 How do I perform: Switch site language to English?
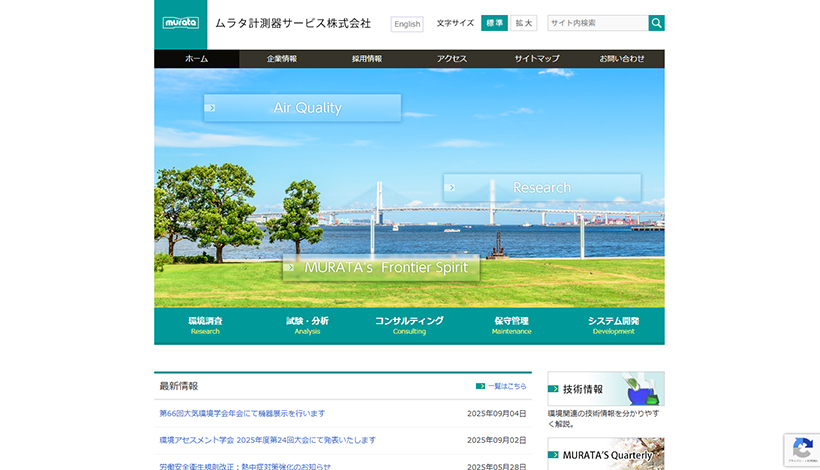(x=407, y=24)
